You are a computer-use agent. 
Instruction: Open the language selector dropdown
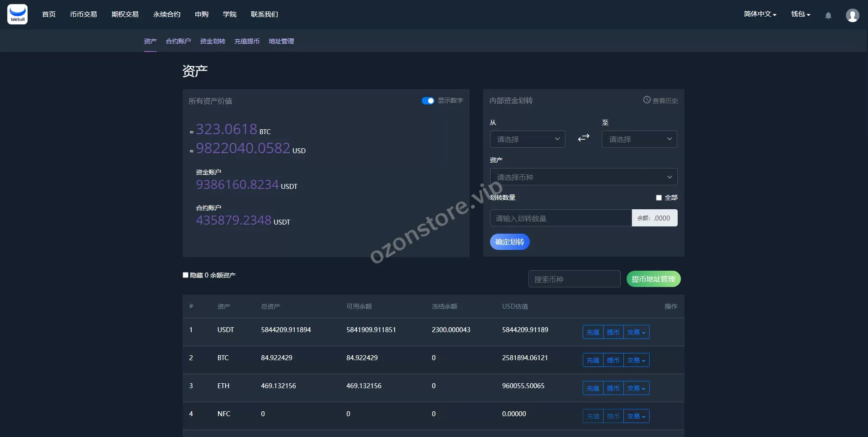pyautogui.click(x=759, y=14)
